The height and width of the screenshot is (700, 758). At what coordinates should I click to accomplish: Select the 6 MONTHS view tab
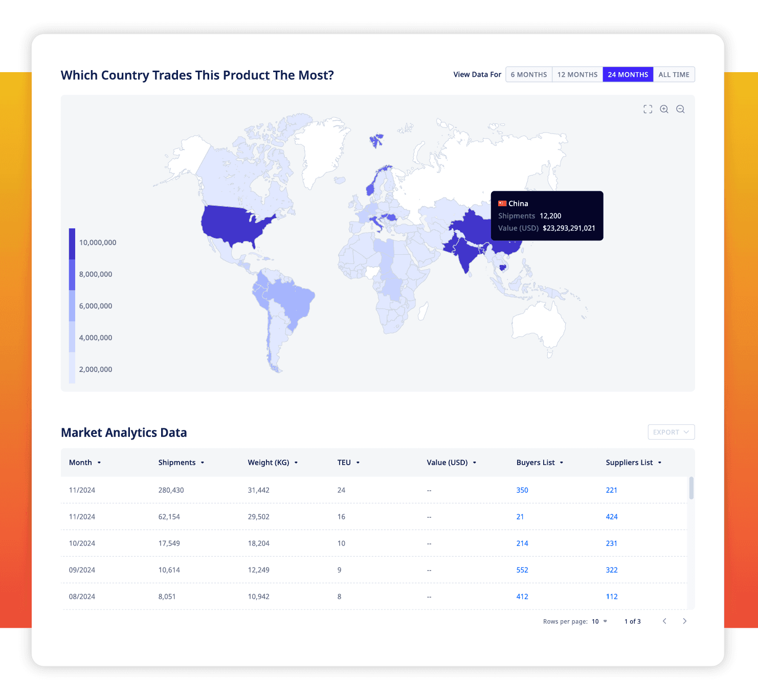[x=529, y=74]
